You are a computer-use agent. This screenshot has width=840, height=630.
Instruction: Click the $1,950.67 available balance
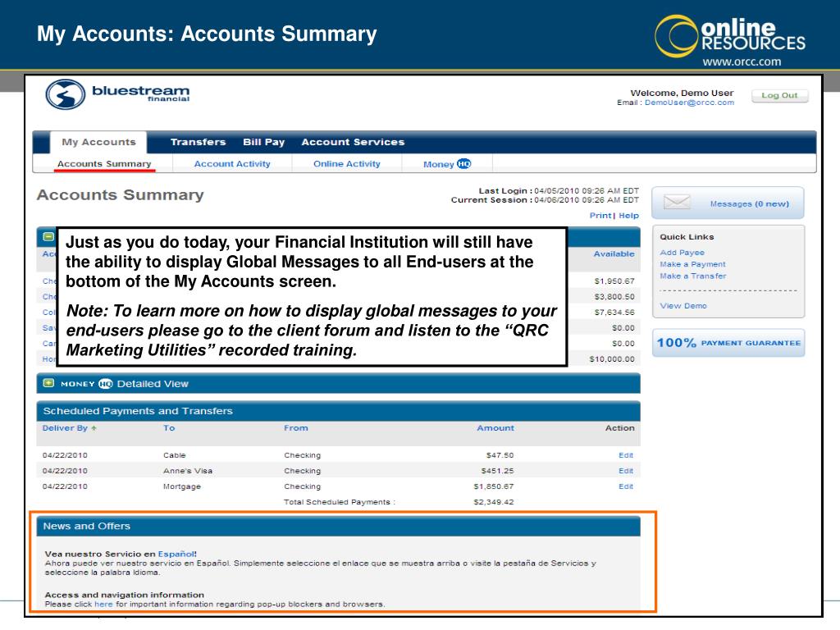(x=614, y=281)
